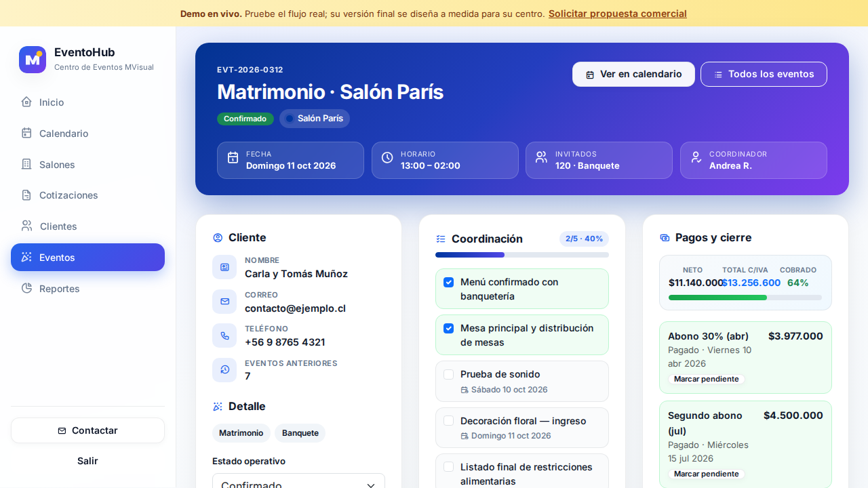The image size is (868, 488).
Task: Click the history icon beside Eventos anteriores
Action: pos(224,370)
